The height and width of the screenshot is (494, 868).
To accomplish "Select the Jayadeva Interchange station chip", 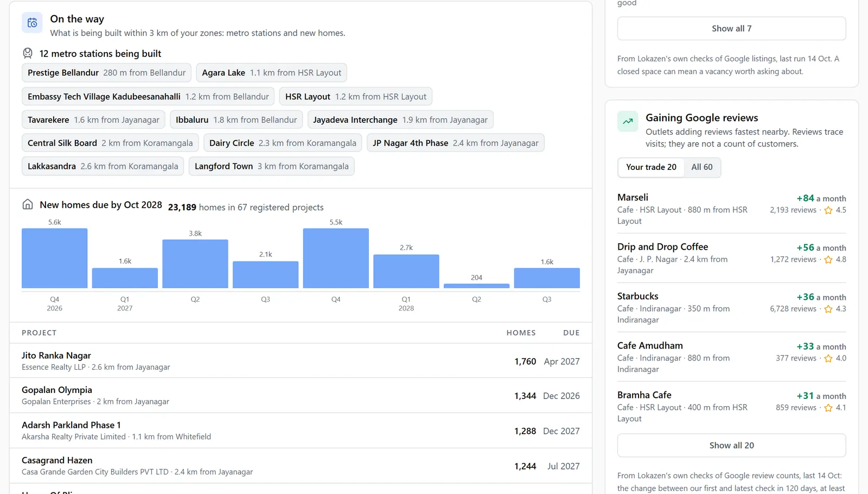I will pos(400,120).
